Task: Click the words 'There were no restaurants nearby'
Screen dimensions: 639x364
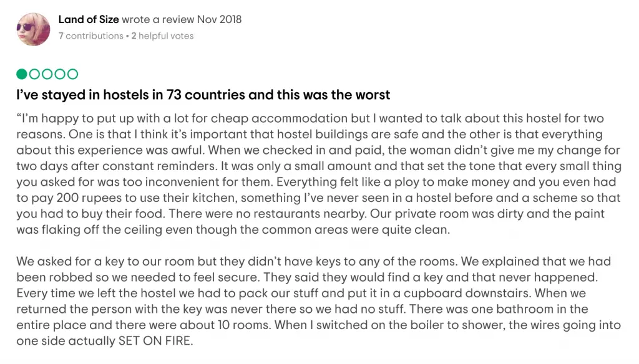Action: 267,214
